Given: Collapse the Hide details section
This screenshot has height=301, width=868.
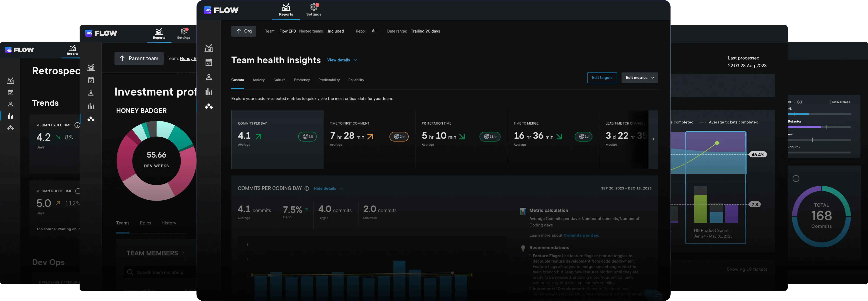Looking at the screenshot, I should click(x=328, y=188).
